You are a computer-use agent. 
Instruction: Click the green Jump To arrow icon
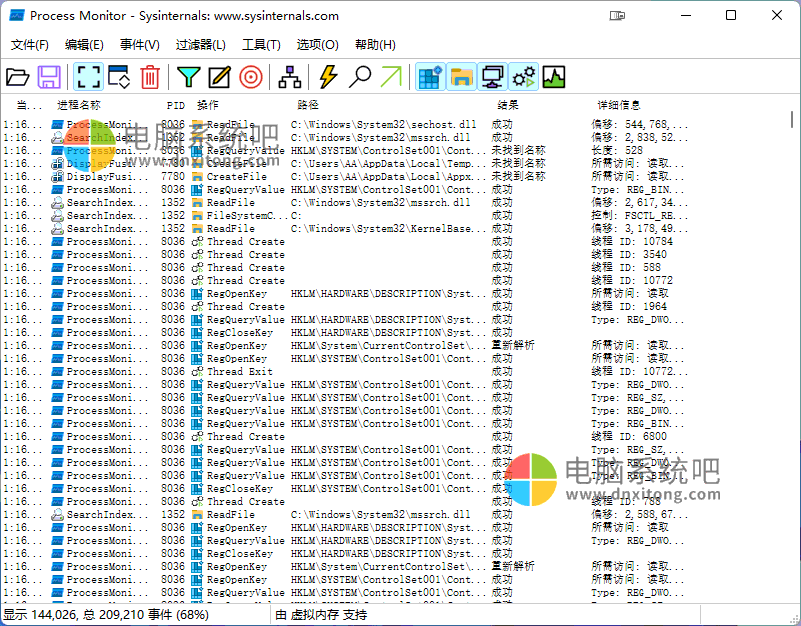pyautogui.click(x=391, y=77)
